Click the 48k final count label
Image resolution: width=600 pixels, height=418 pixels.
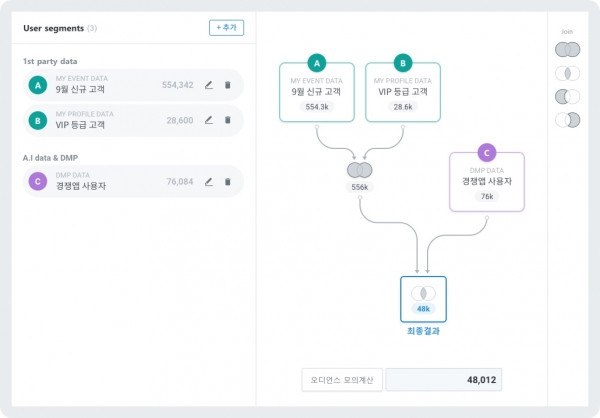(423, 309)
